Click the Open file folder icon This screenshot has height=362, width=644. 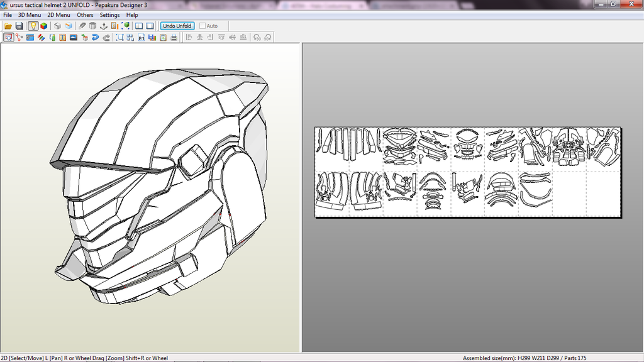click(x=8, y=26)
